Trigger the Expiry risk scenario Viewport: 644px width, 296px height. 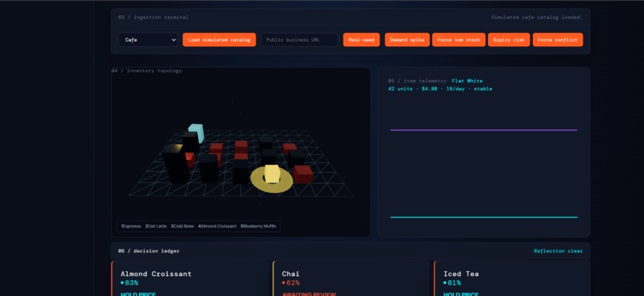[x=508, y=40]
